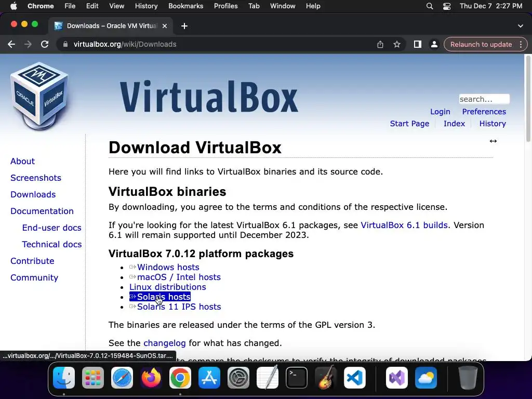The image size is (532, 399).
Task: Click the Login link
Action: 440,112
